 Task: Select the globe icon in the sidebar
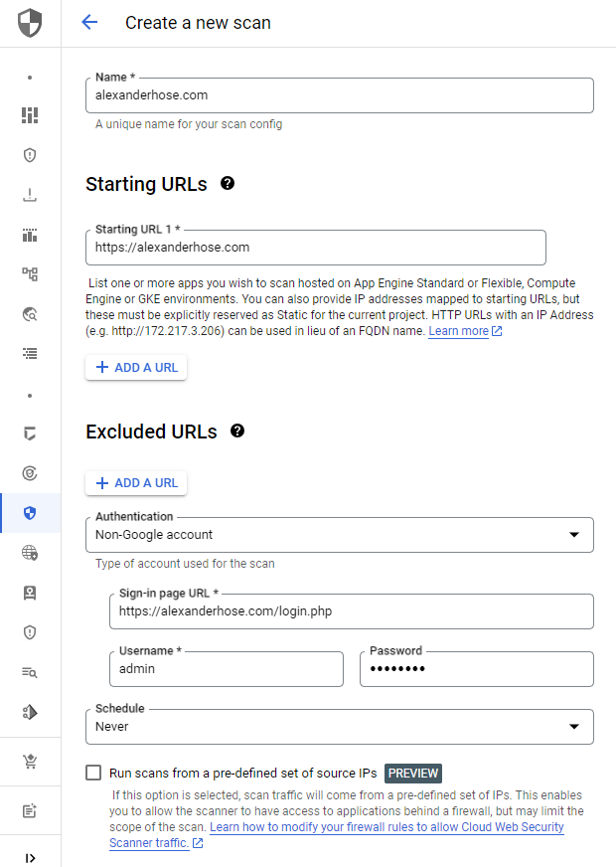(x=29, y=553)
